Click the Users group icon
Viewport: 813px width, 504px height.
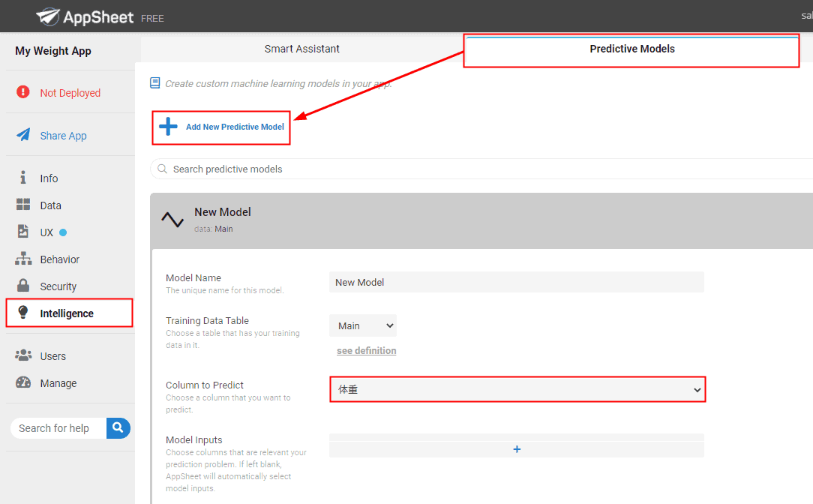(x=22, y=355)
